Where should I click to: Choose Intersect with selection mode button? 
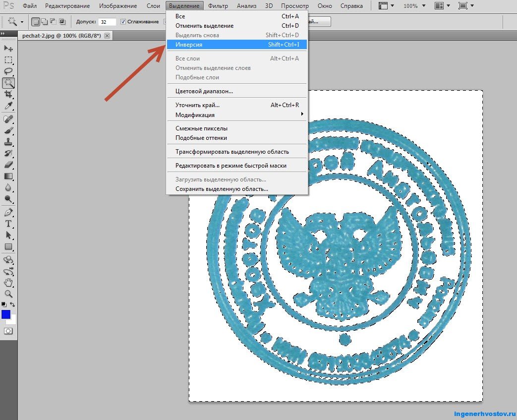(62, 22)
